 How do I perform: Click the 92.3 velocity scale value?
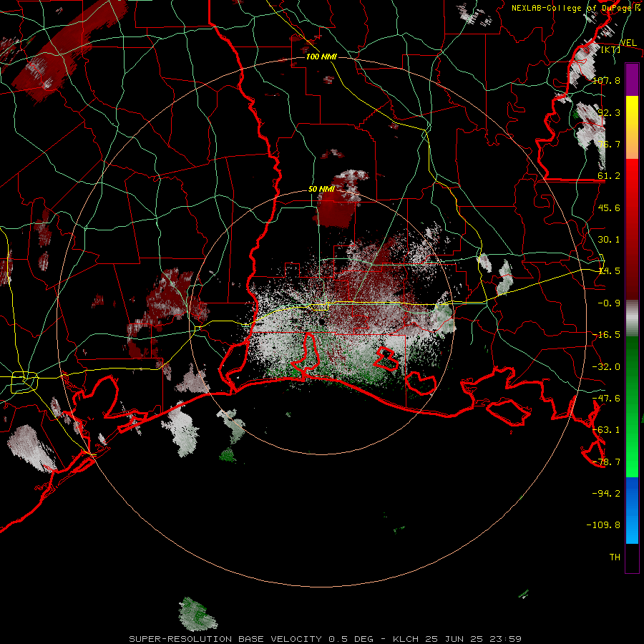[x=609, y=112]
